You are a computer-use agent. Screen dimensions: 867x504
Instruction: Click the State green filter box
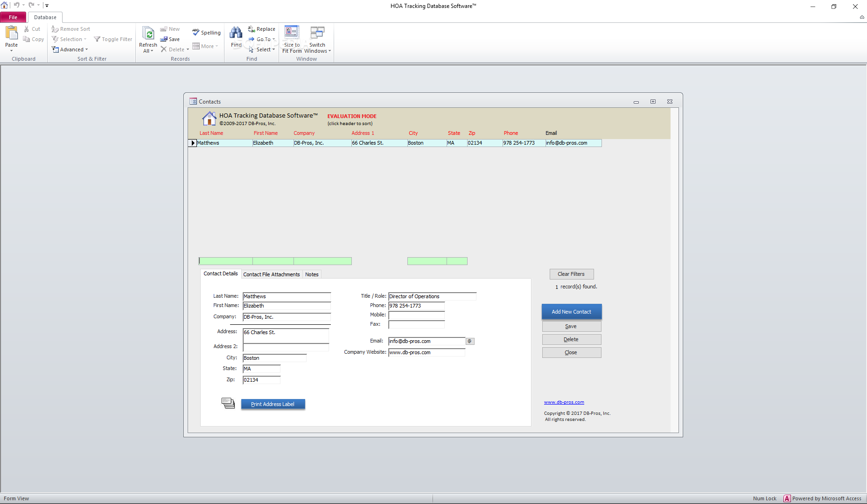[x=457, y=261]
